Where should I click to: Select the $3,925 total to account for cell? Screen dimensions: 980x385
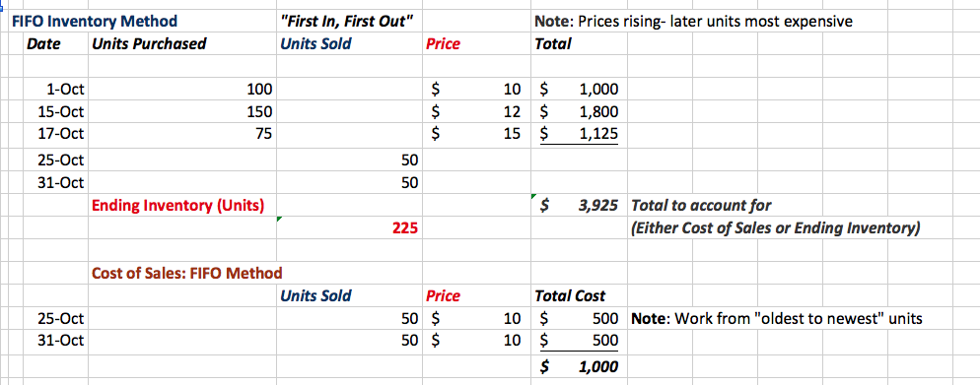tap(580, 205)
